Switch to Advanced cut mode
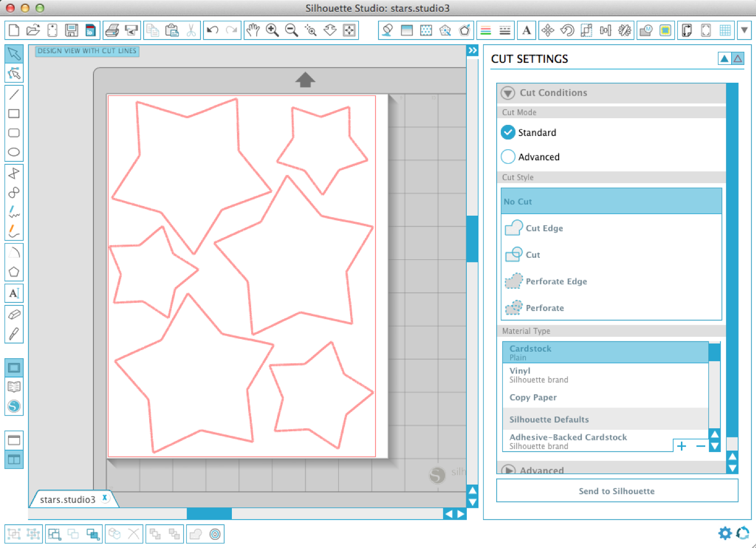Image resolution: width=756 pixels, height=548 pixels. click(x=508, y=156)
